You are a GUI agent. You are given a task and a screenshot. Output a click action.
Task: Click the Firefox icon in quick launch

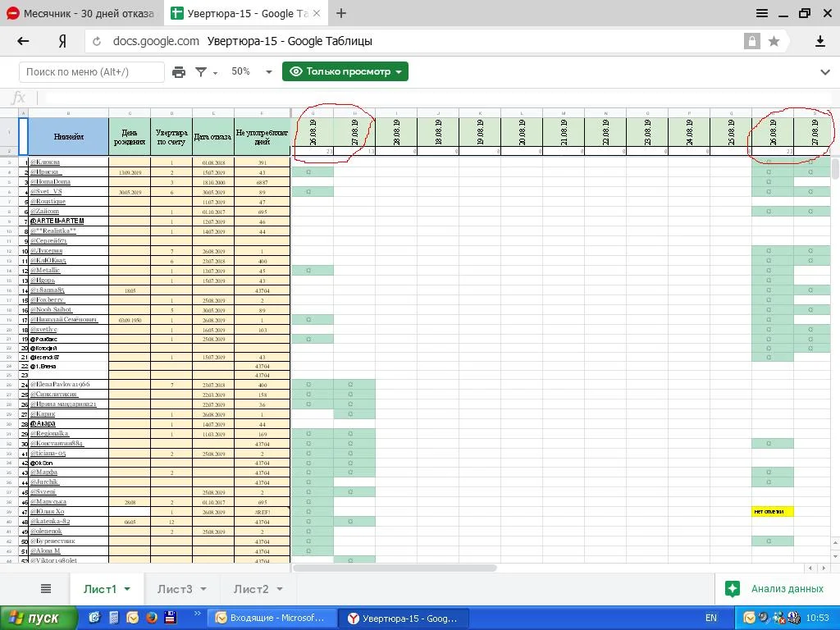click(152, 618)
